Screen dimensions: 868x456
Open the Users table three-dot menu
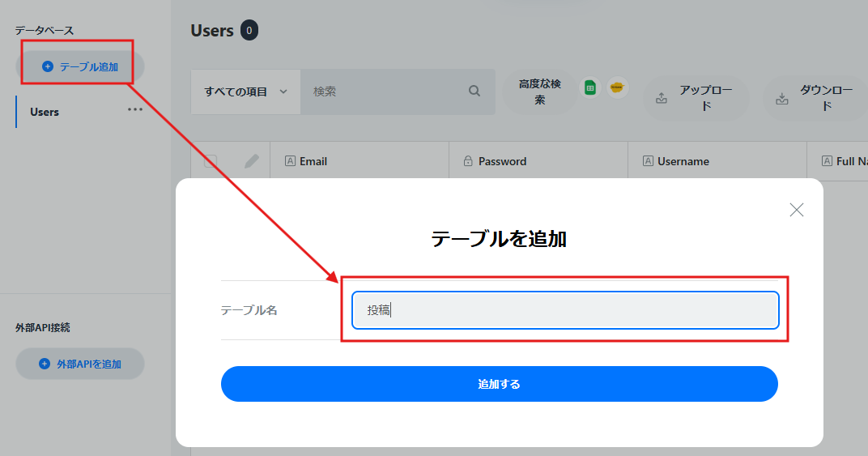pyautogui.click(x=135, y=109)
